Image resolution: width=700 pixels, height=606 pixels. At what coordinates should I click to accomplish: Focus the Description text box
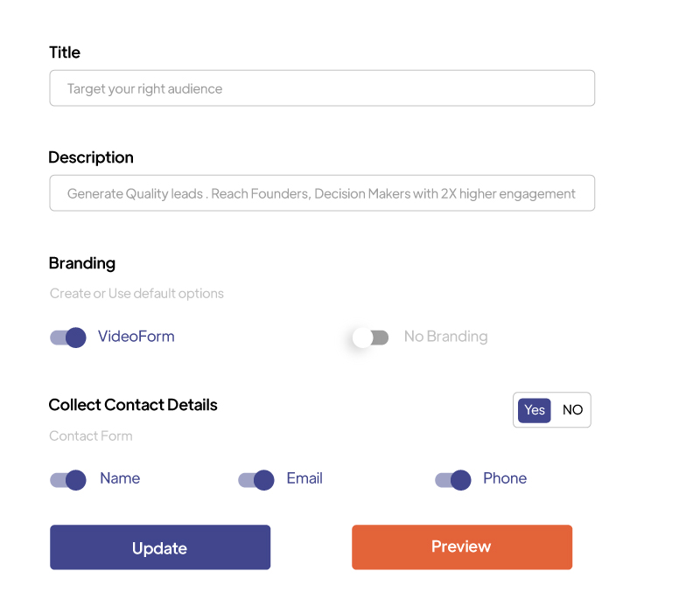(322, 193)
